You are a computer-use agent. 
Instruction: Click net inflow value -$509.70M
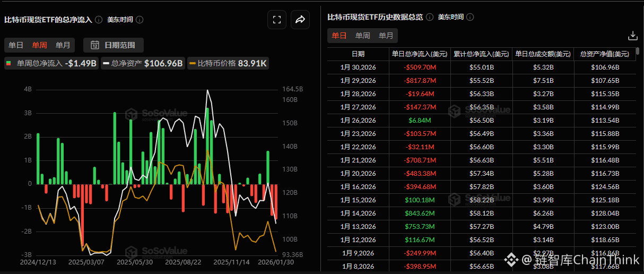(420, 67)
